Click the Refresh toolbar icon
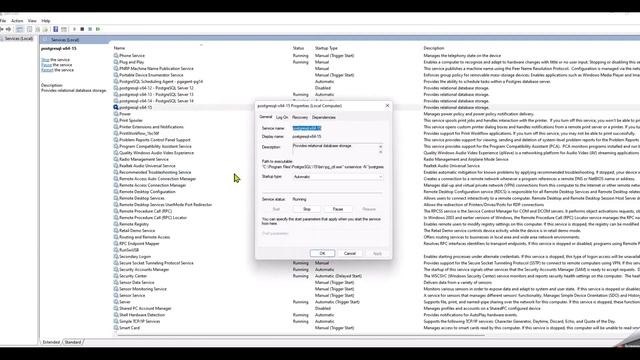640x360 pixels. 38,29
